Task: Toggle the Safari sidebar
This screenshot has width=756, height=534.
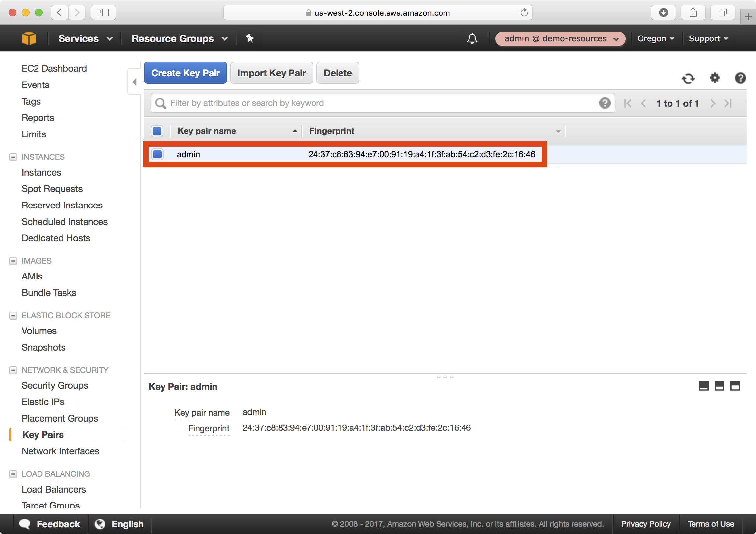Action: pyautogui.click(x=103, y=12)
